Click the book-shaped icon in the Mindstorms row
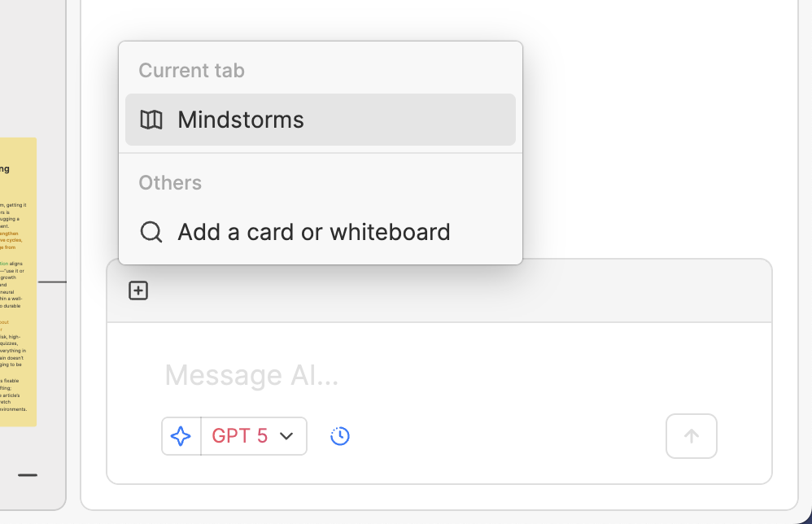 [x=151, y=119]
